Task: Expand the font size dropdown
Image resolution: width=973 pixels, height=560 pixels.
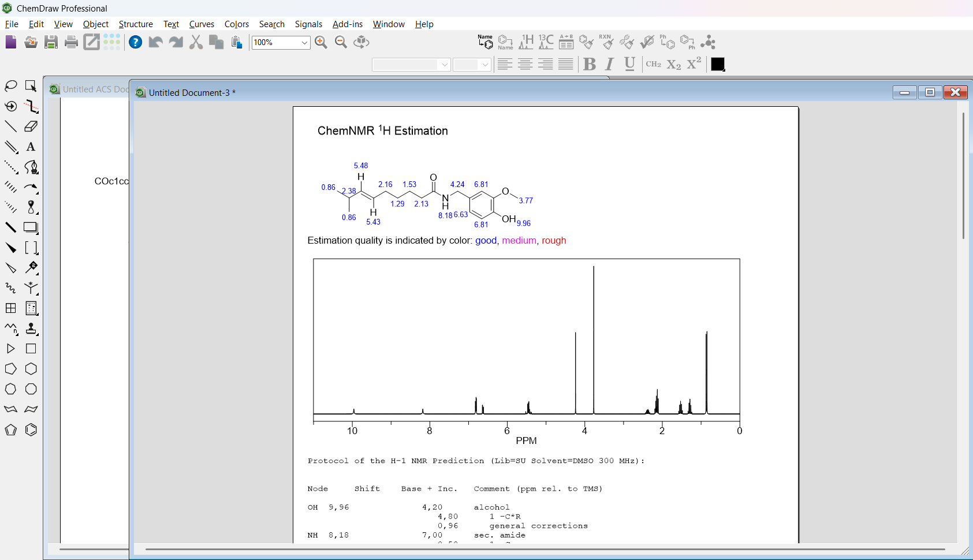Action: click(485, 65)
